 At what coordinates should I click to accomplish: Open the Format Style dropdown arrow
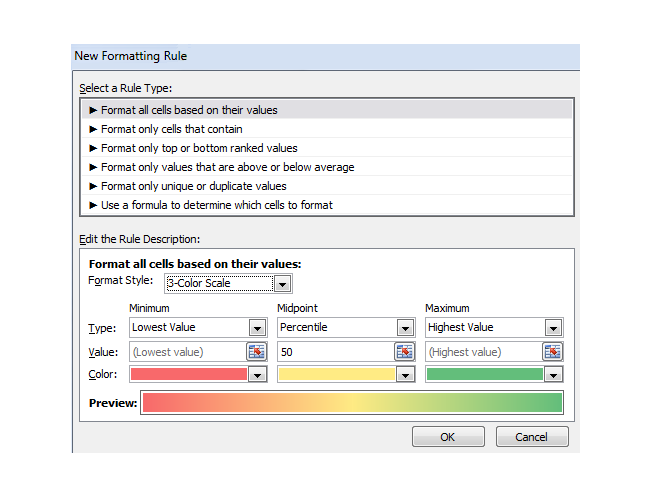click(x=282, y=284)
